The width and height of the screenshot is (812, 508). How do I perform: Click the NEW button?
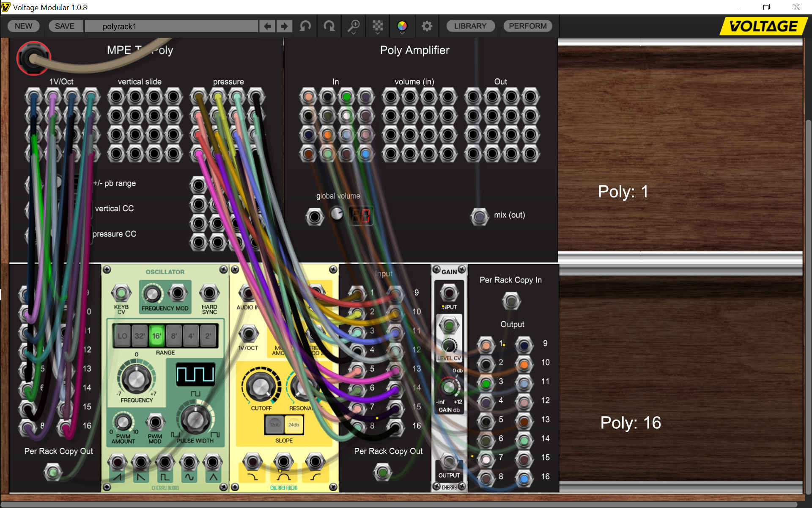[23, 26]
